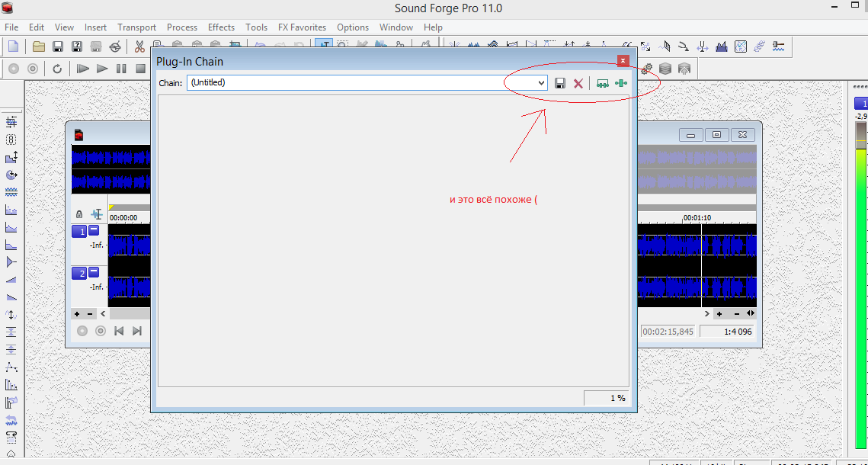Image resolution: width=868 pixels, height=465 pixels.
Task: Click the Save As icon with question mark
Action: 77,46
